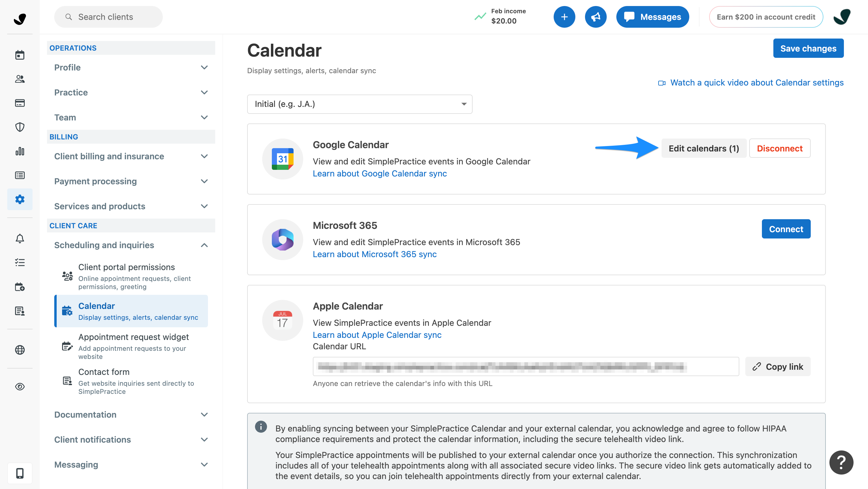Click the HIPAA notice info icon

[x=261, y=426]
